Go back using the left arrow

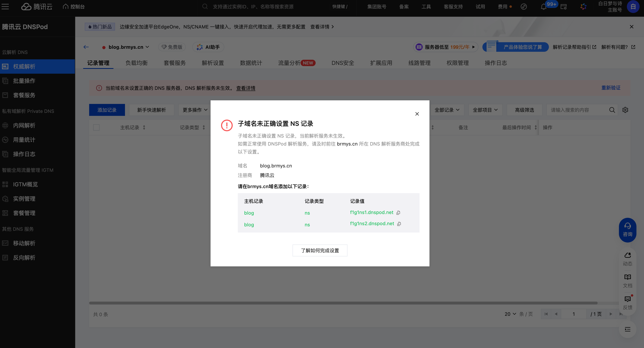click(x=86, y=47)
